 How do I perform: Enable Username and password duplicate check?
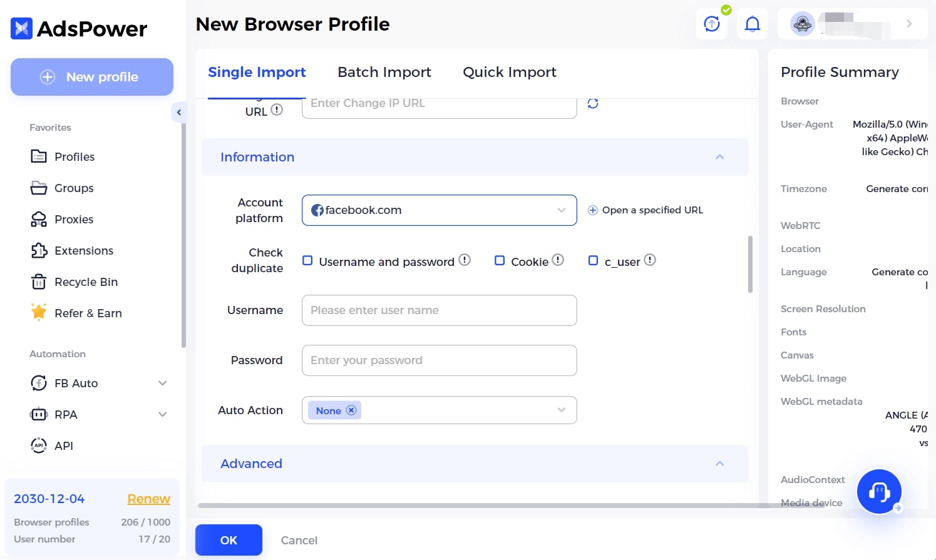point(307,261)
